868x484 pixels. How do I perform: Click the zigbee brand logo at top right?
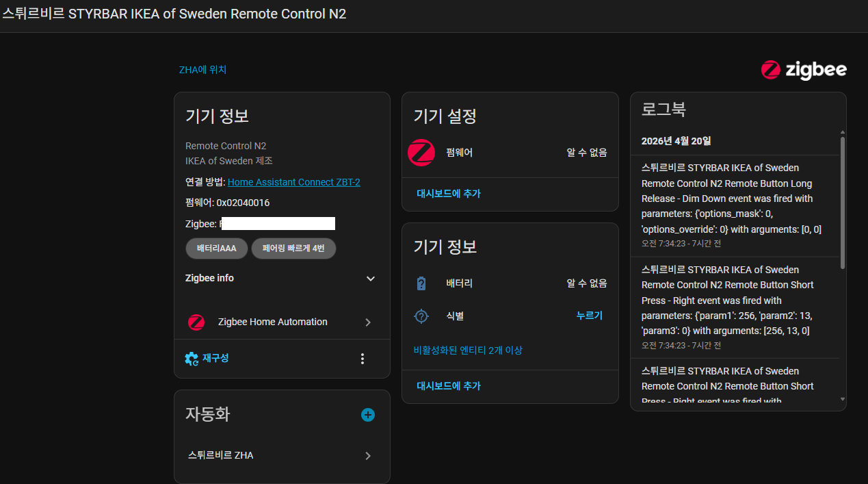click(x=804, y=69)
